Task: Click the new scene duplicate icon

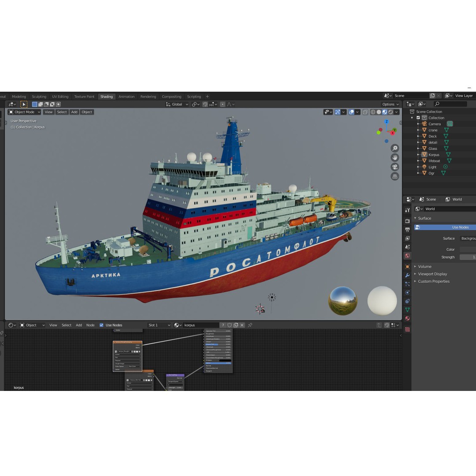Action: [x=432, y=96]
